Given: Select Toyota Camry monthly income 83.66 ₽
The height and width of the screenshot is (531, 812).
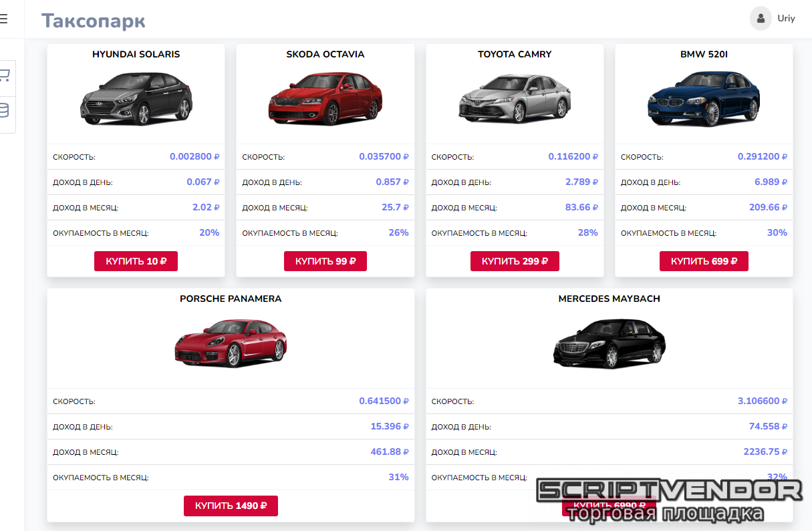Looking at the screenshot, I should [x=581, y=207].
